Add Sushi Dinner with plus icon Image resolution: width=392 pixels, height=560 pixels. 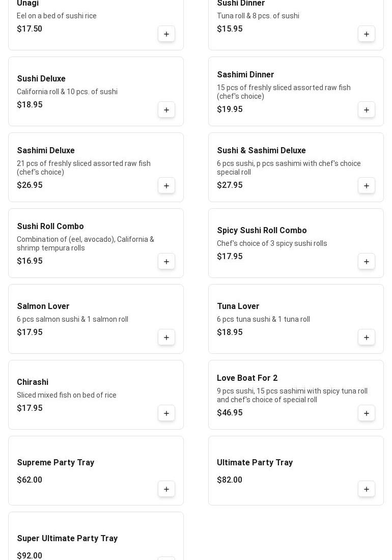tap(367, 34)
